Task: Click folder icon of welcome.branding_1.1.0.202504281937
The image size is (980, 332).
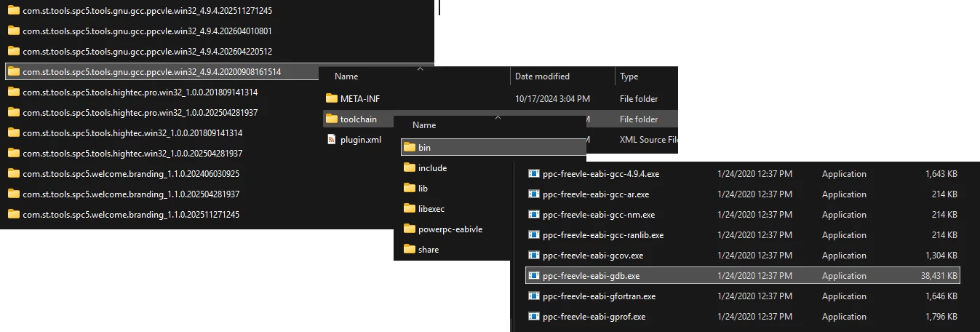Action: (13, 194)
